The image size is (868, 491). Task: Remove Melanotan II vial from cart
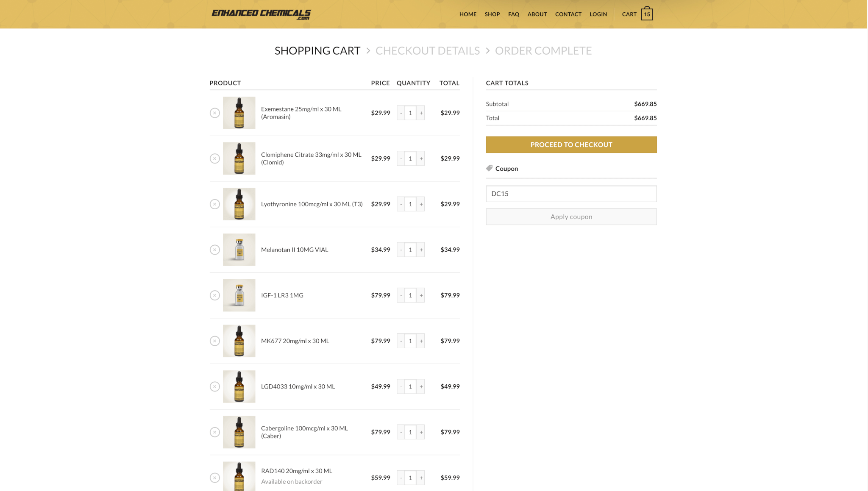pyautogui.click(x=215, y=250)
